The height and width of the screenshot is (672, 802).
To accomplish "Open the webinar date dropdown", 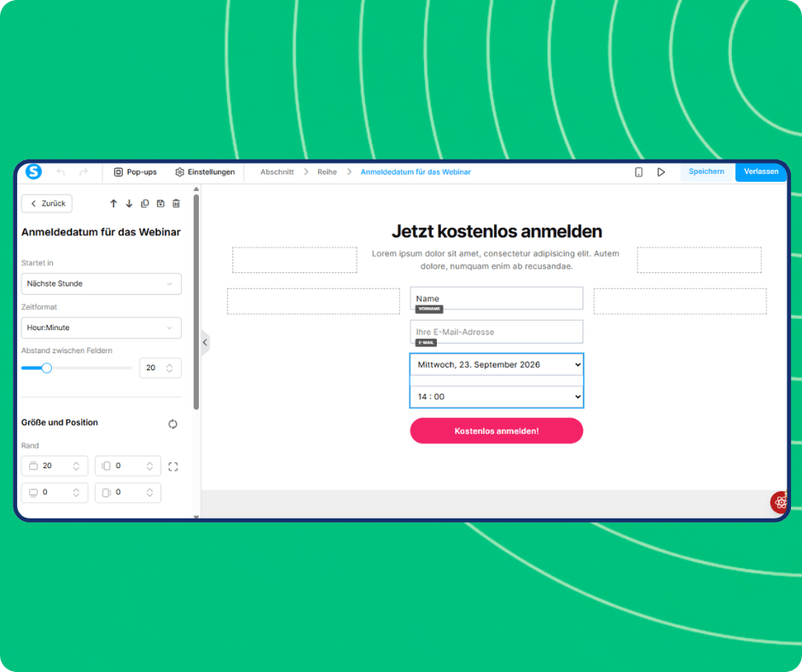I will point(497,365).
